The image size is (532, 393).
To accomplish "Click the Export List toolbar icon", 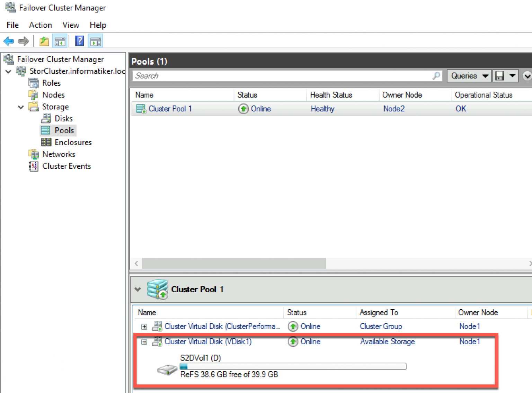I will [x=44, y=41].
